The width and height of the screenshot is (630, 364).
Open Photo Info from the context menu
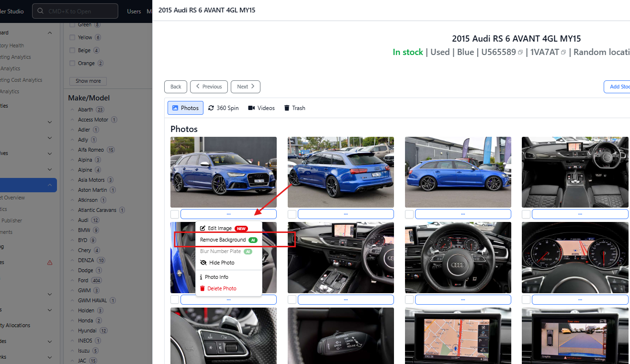click(x=229, y=277)
